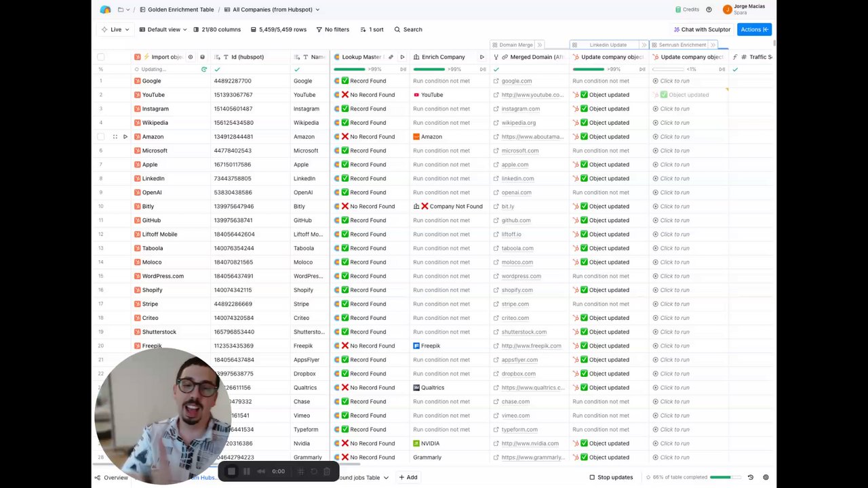Open the Clay home logo
Image resolution: width=868 pixels, height=488 pixels.
[x=105, y=9]
